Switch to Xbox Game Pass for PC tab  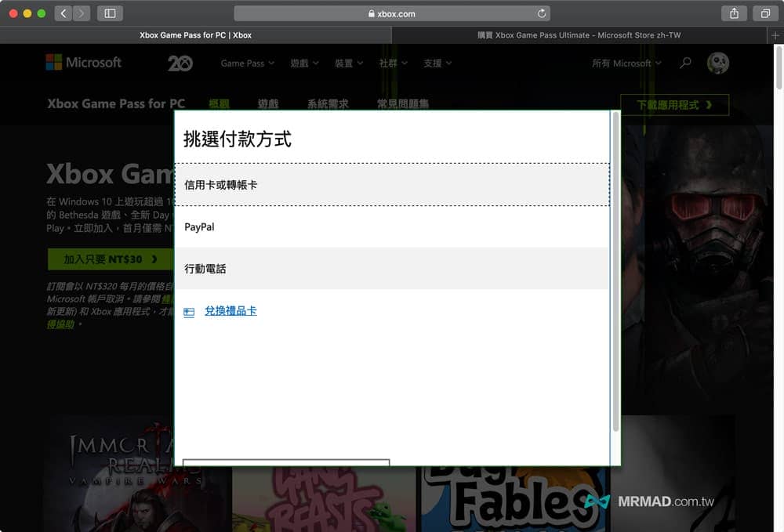click(x=195, y=35)
